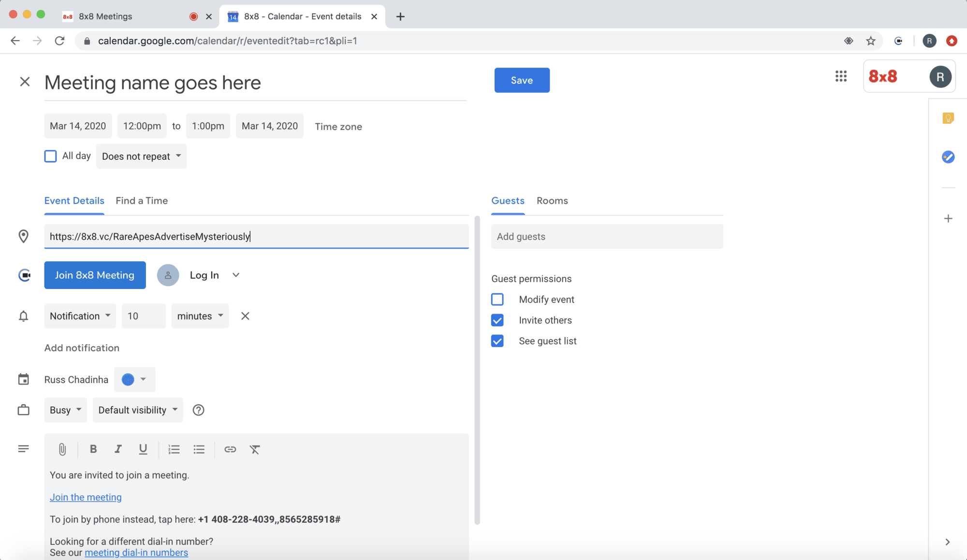
Task: Bookmark this page with the star icon
Action: [x=871, y=41]
